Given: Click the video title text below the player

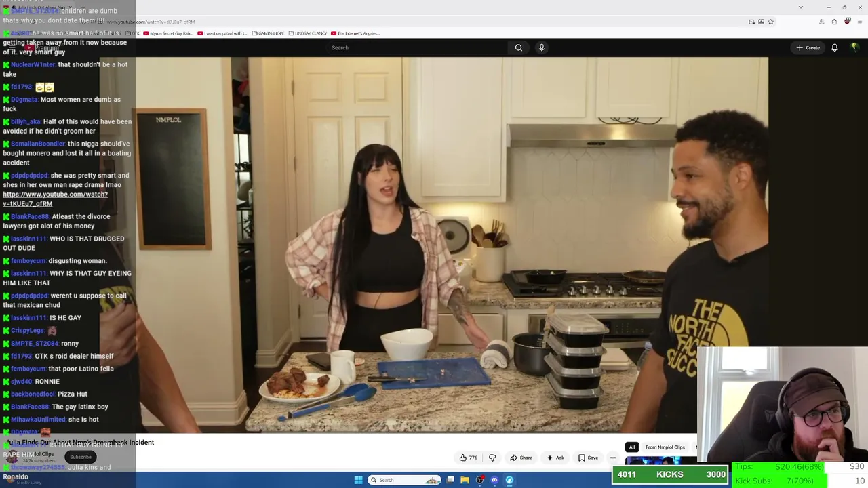Looking at the screenshot, I should tap(80, 443).
